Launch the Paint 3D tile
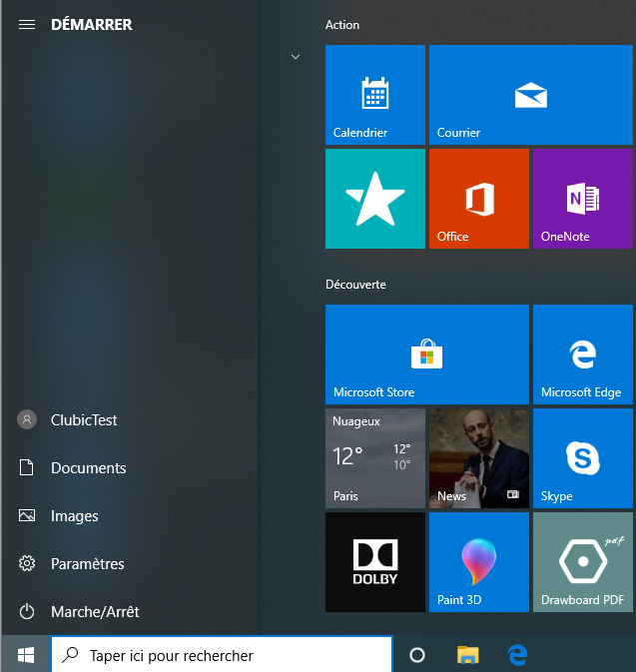The height and width of the screenshot is (672, 636). (x=479, y=562)
